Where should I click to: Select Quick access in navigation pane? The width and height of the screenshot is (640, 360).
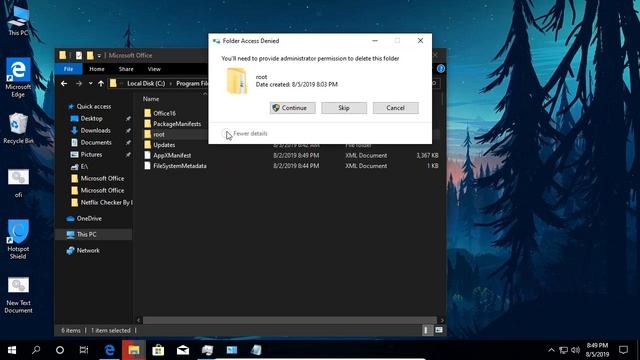pos(93,107)
